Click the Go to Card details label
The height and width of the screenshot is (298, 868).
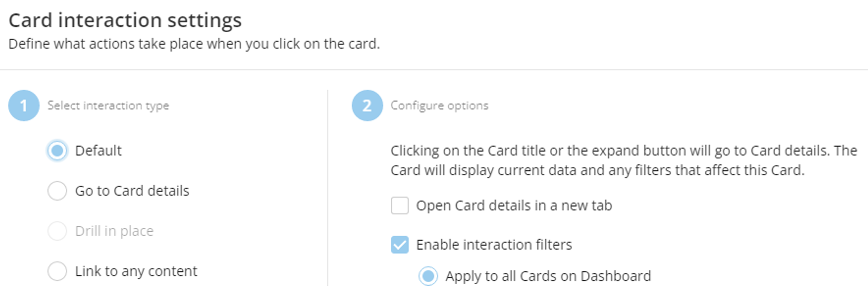pos(132,191)
